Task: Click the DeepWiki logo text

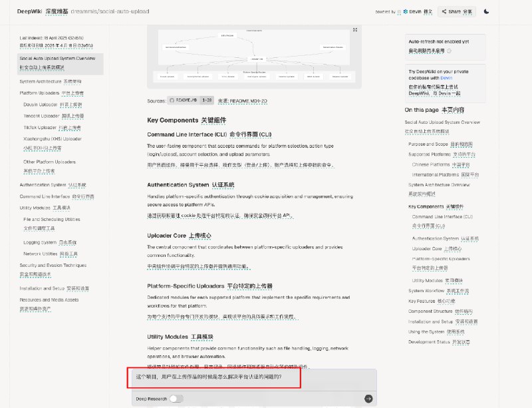Action: pos(29,11)
